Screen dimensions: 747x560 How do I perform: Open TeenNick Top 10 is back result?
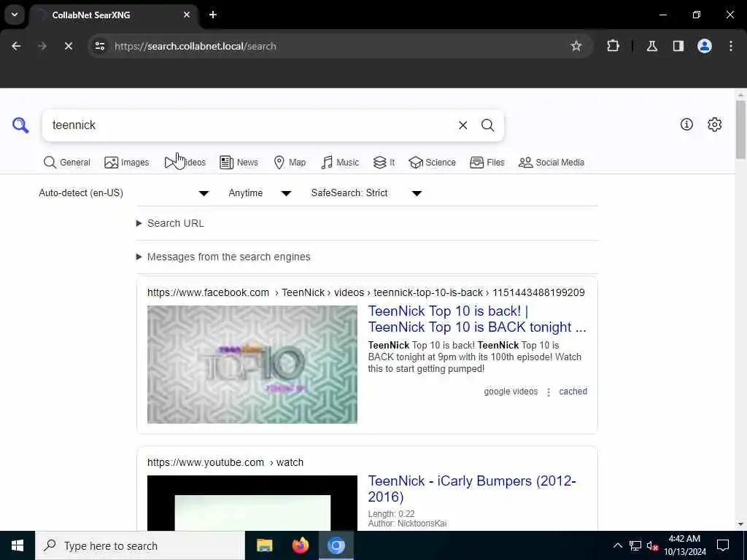click(x=477, y=319)
